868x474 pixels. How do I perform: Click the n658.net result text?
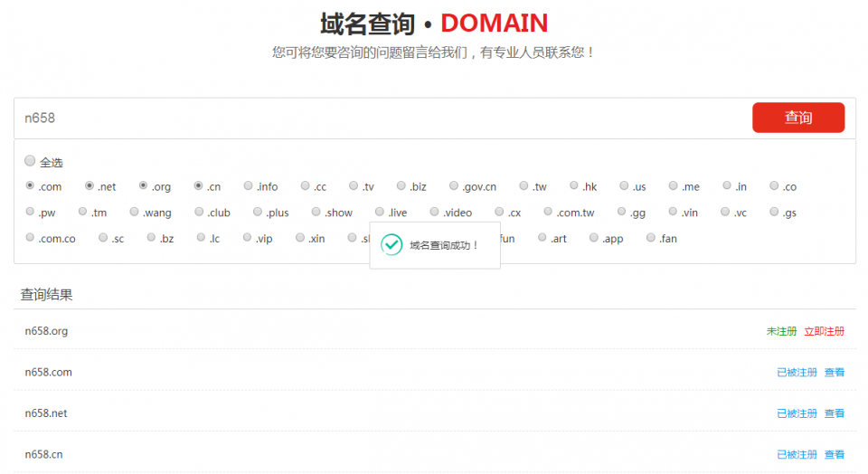pyautogui.click(x=46, y=413)
